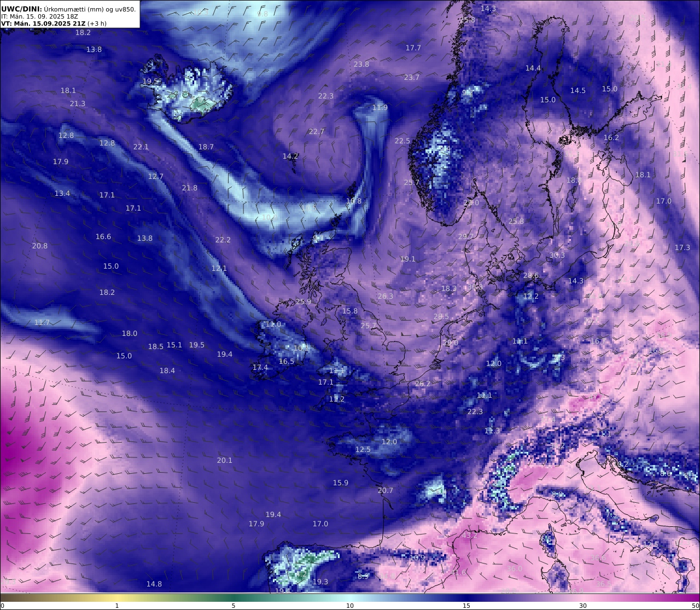Click the 36.0 value on the map
Viewport: 700px width, 610px height.
click(x=515, y=568)
